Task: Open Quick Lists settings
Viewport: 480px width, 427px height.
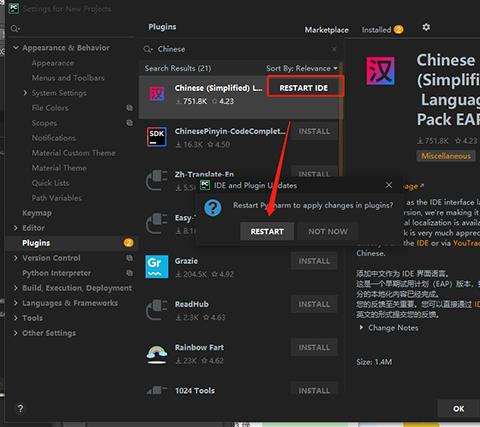Action: point(51,183)
